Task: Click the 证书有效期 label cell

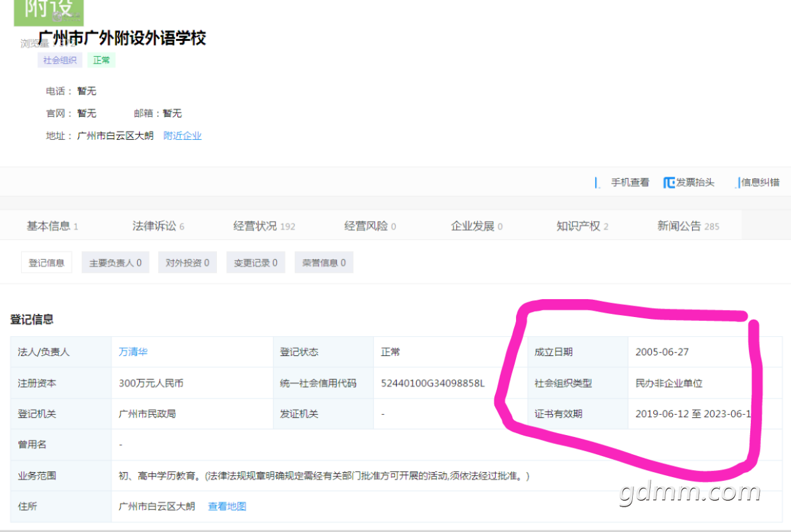Action: pos(578,414)
